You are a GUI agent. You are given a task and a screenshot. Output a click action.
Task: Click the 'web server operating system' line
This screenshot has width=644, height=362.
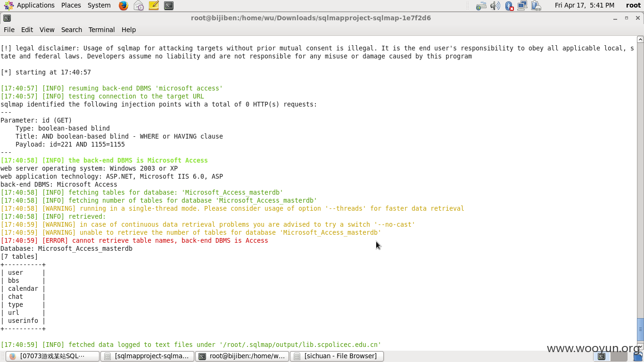tap(89, 168)
